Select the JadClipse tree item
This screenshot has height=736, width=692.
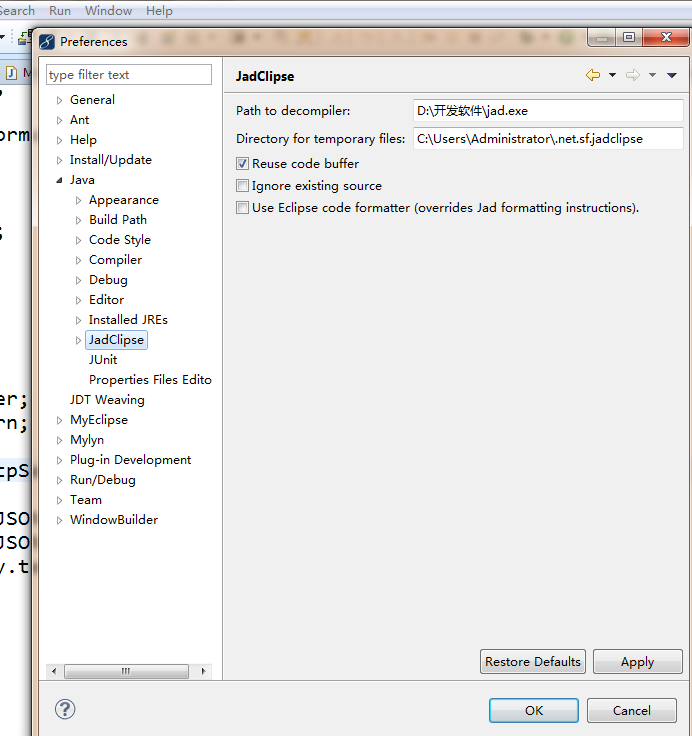point(116,340)
